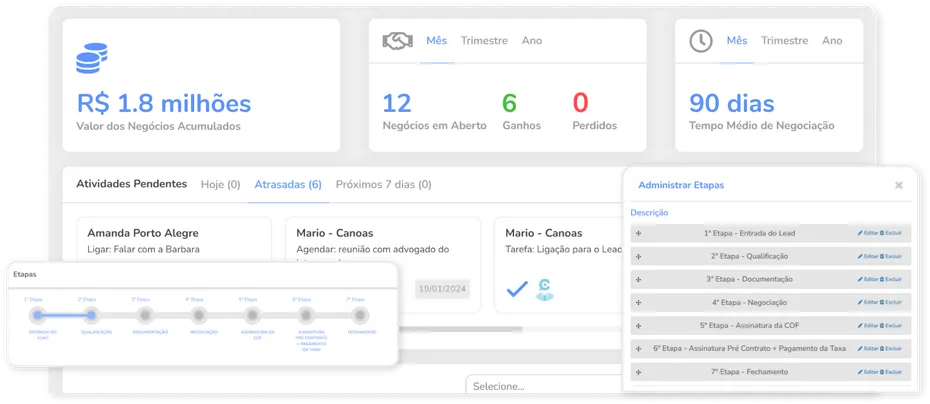The height and width of the screenshot is (404, 930).
Task: Delete the 6ª Etapa Assinatura Pré Contrato row
Action: [x=891, y=349]
